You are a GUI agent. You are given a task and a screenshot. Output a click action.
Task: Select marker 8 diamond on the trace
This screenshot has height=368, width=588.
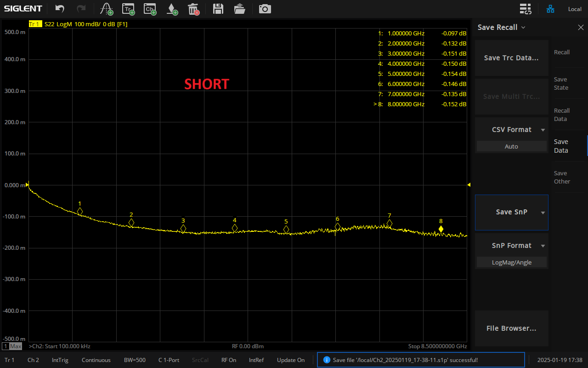441,229
